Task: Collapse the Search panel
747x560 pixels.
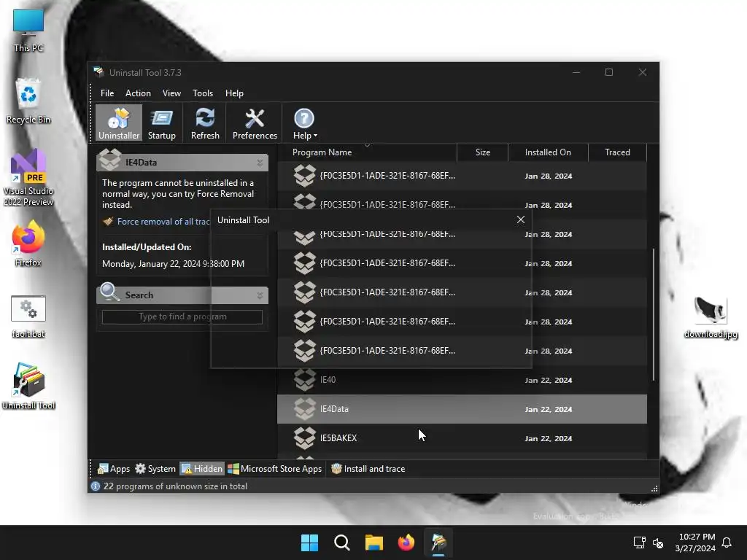Action: [x=260, y=295]
